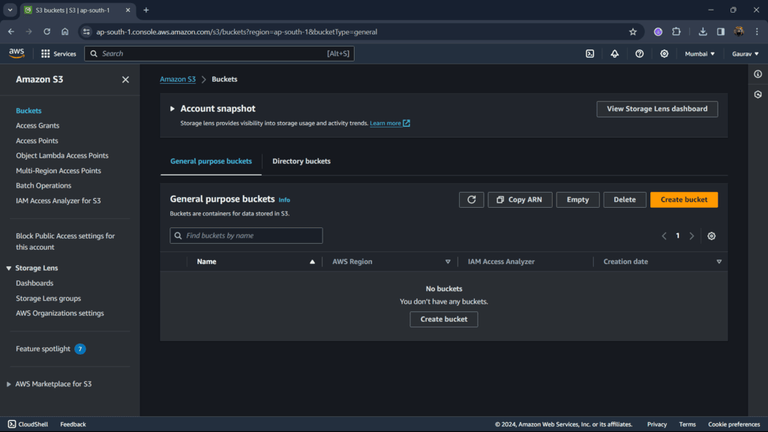
Task: Close the Amazon S3 side navigation
Action: click(x=125, y=79)
